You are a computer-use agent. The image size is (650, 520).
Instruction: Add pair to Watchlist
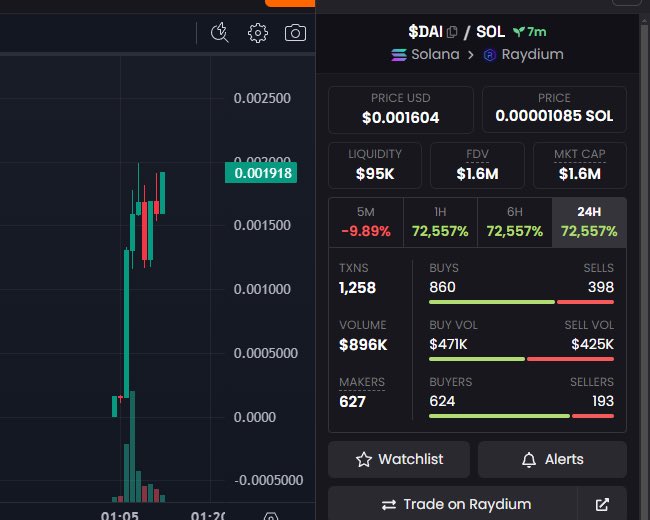(x=399, y=459)
